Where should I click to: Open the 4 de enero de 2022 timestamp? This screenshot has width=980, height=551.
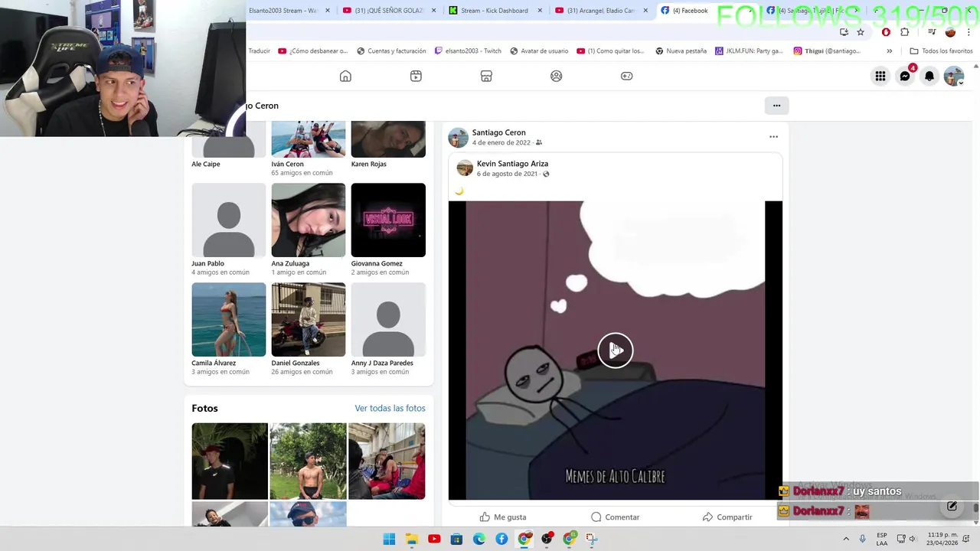(501, 143)
